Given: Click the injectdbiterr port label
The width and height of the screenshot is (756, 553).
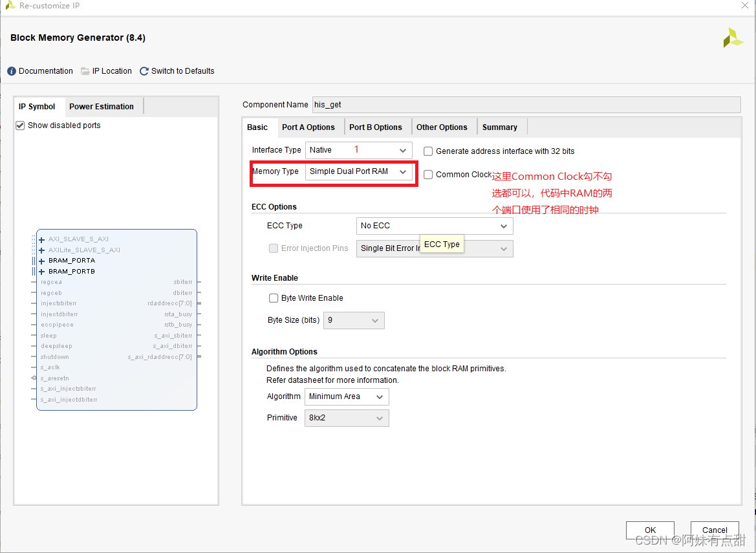Looking at the screenshot, I should pyautogui.click(x=59, y=314).
